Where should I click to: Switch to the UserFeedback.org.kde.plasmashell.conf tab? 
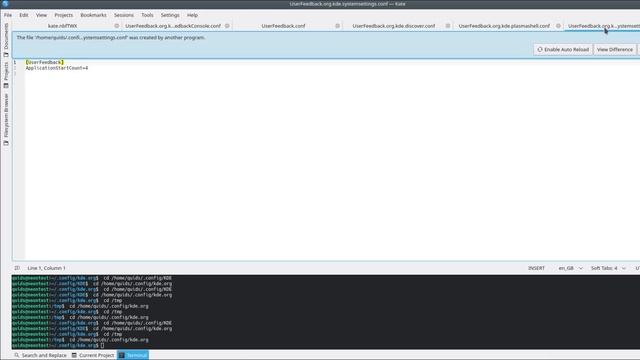[x=504, y=26]
